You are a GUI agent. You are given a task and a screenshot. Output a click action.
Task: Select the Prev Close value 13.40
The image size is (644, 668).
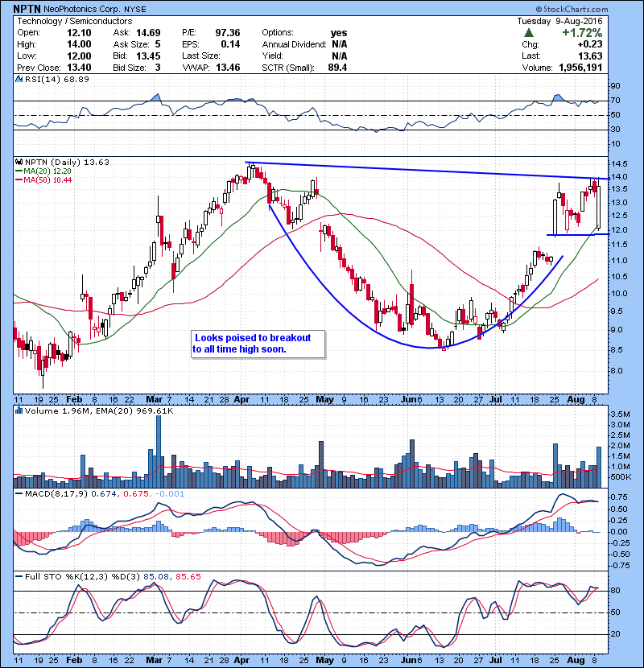[x=79, y=68]
